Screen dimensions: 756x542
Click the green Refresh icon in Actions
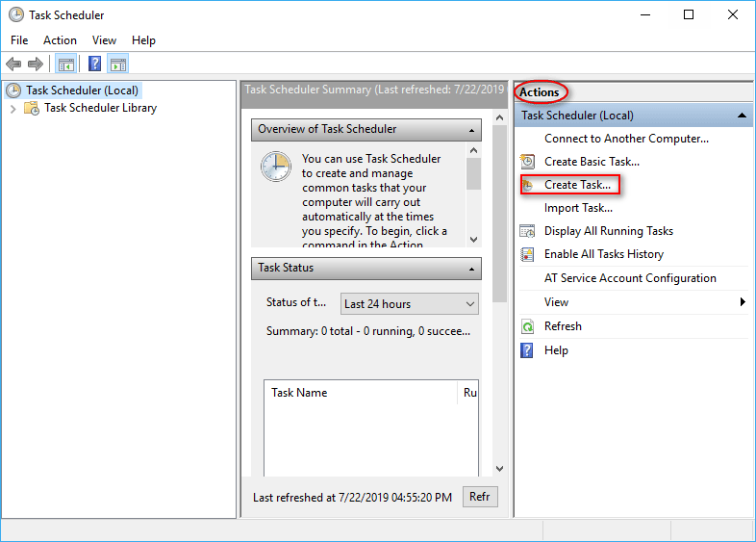[527, 326]
